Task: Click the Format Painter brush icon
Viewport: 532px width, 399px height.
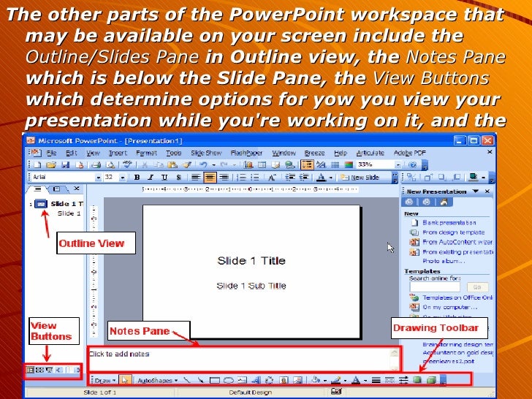Action: click(x=187, y=165)
